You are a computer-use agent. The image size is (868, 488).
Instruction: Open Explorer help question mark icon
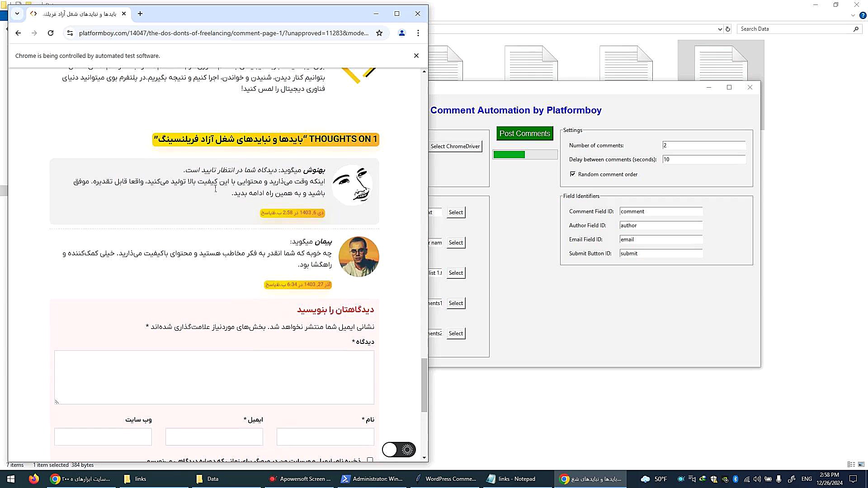click(x=863, y=15)
